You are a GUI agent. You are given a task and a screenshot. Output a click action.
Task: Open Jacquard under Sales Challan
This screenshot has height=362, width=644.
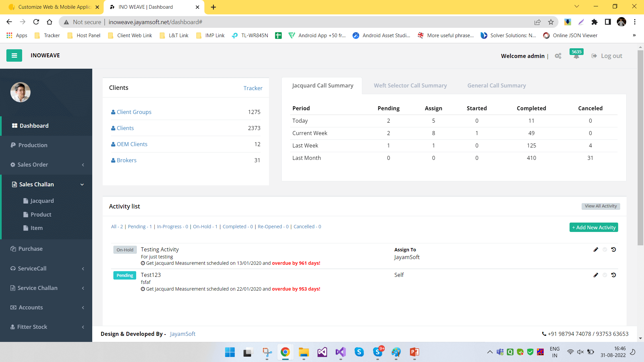pos(39,201)
